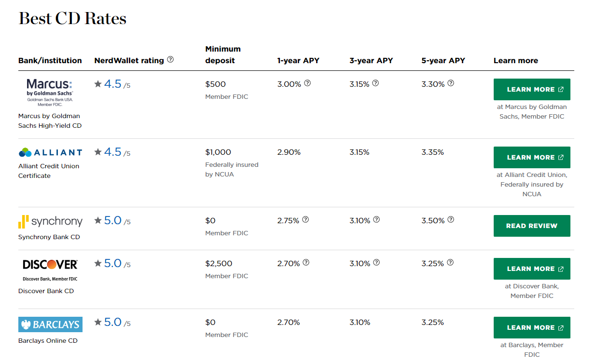Image resolution: width=596 pixels, height=364 pixels.
Task: Click Discover 1-year APY 2.70% info icon
Action: pyautogui.click(x=306, y=263)
